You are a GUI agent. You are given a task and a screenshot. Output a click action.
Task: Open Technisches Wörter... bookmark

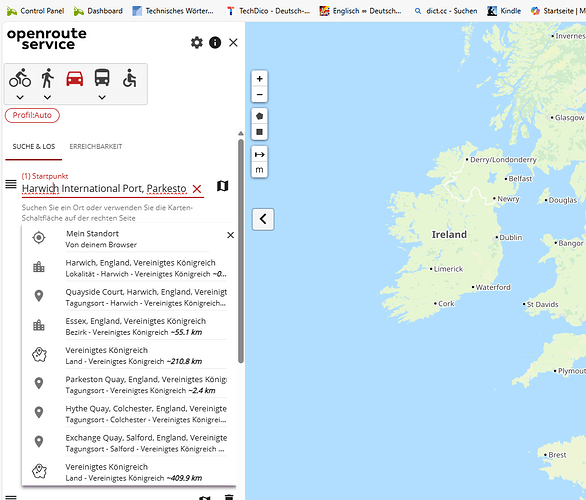point(173,11)
